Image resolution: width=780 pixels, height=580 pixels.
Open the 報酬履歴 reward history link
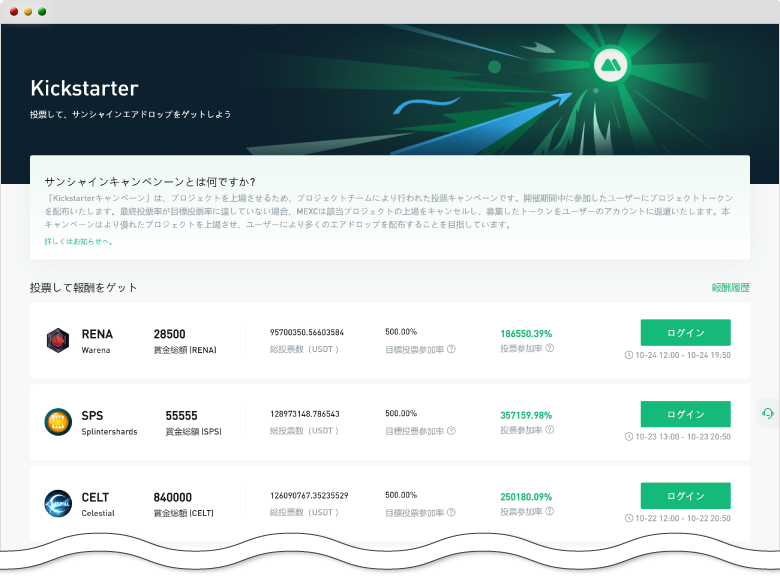tap(731, 288)
